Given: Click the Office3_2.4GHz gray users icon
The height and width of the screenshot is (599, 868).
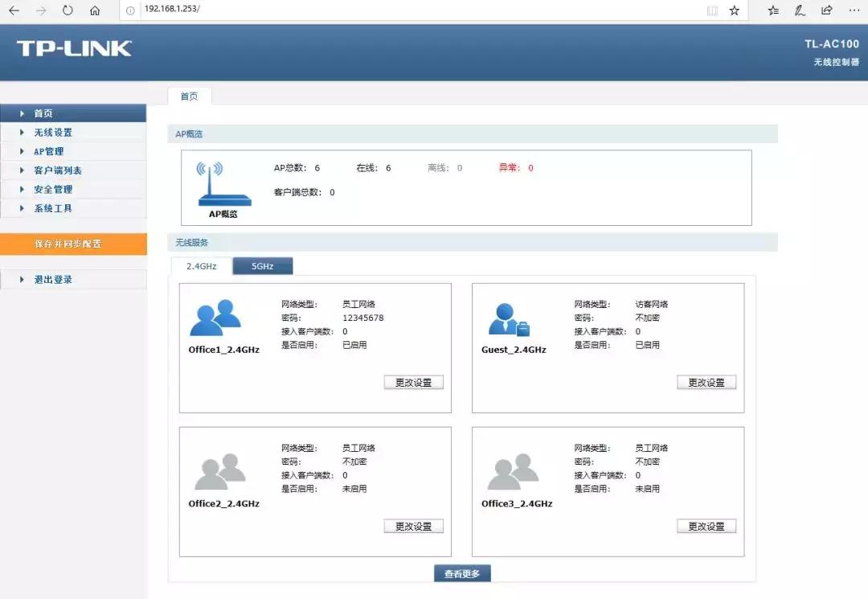Looking at the screenshot, I should [x=513, y=472].
